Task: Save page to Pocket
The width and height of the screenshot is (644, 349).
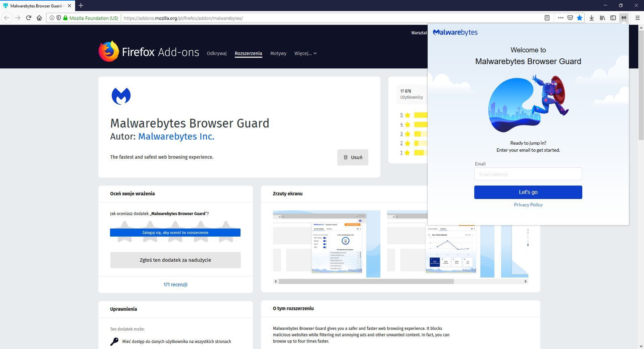Action: (570, 18)
